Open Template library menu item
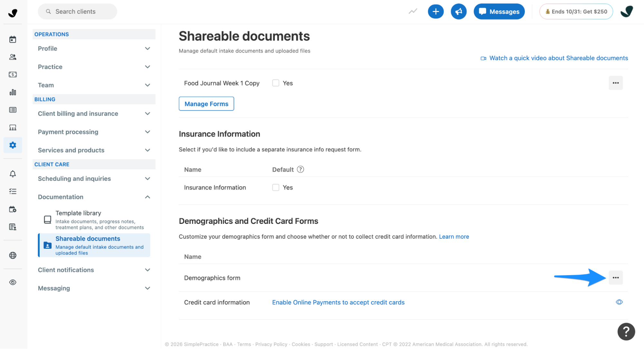The height and width of the screenshot is (349, 644). [x=94, y=220]
